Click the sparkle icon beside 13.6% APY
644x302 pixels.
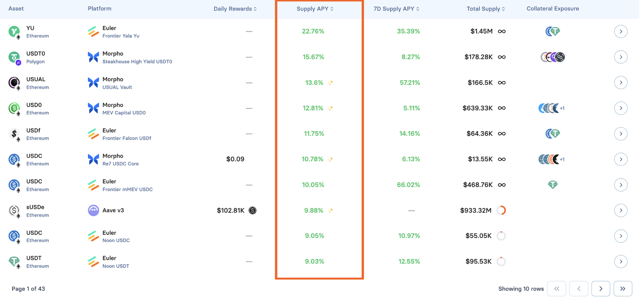pyautogui.click(x=331, y=83)
